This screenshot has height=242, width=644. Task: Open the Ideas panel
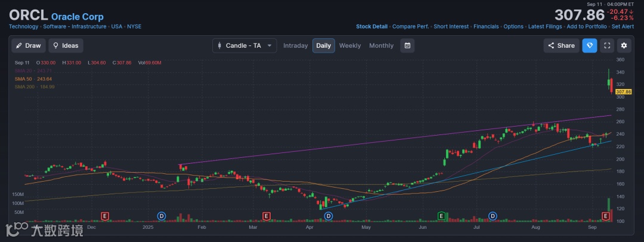tap(66, 45)
